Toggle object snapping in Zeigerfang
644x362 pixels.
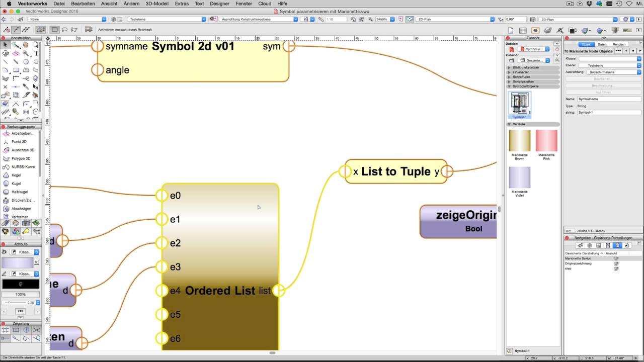click(x=16, y=330)
